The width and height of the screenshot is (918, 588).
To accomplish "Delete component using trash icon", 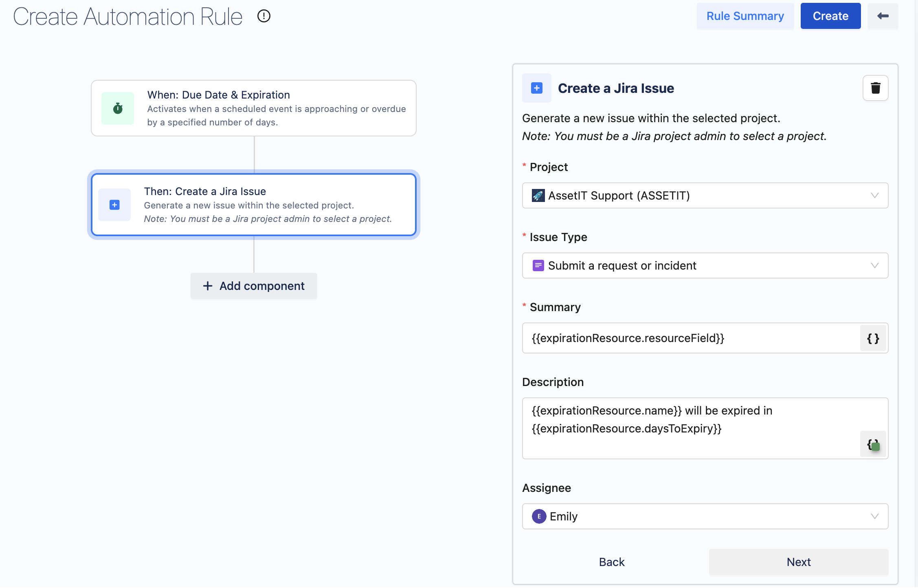I will click(x=875, y=88).
